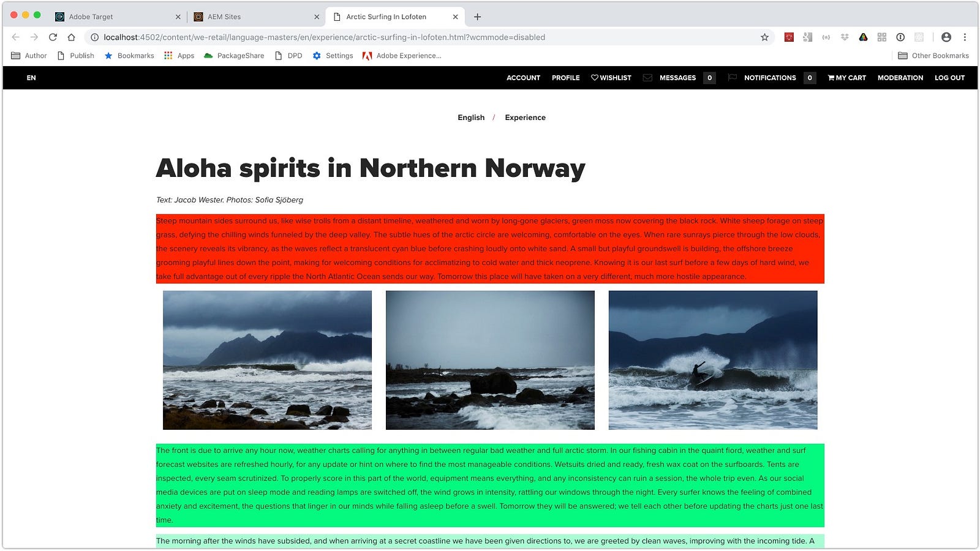Open the DPD bookmark
980x551 pixels.
(288, 56)
